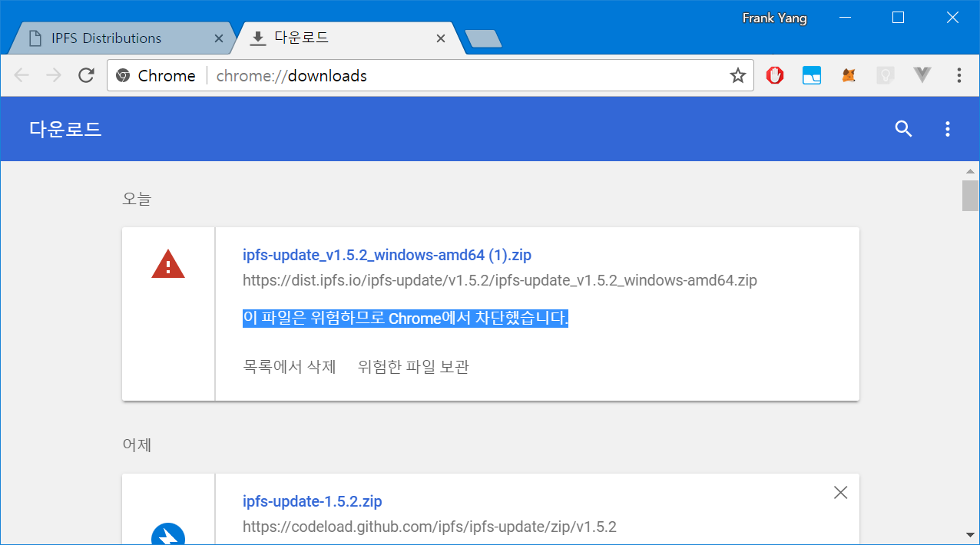Click the scrollbar down arrow
Screen dimensions: 980x545
pos(971,534)
